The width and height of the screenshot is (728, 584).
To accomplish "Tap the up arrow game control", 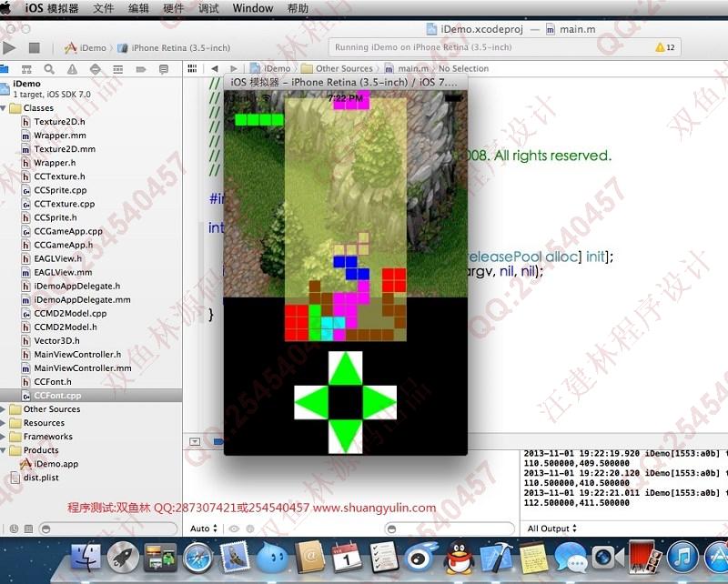I will coord(346,368).
